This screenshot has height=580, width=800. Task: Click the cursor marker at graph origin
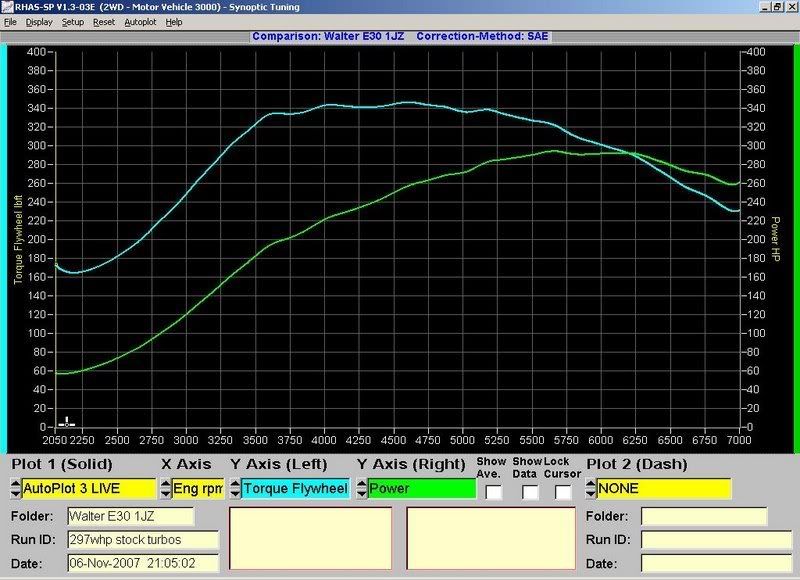pyautogui.click(x=67, y=423)
